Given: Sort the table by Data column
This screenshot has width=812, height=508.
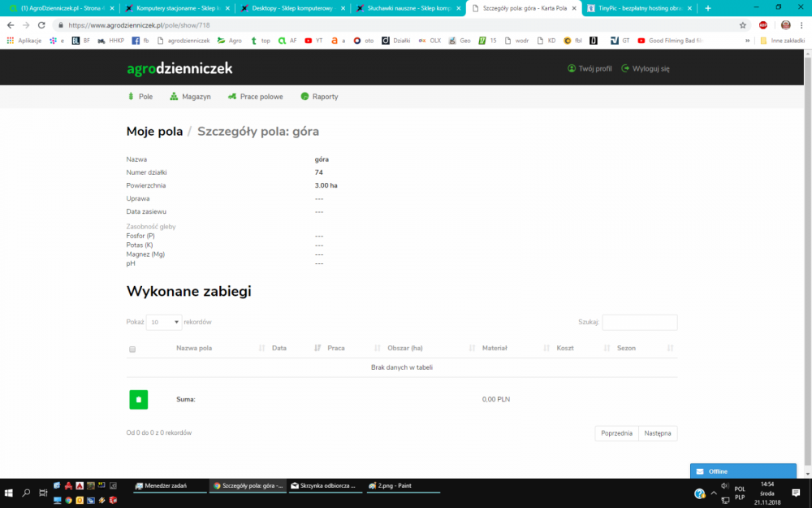Looking at the screenshot, I should pyautogui.click(x=279, y=348).
